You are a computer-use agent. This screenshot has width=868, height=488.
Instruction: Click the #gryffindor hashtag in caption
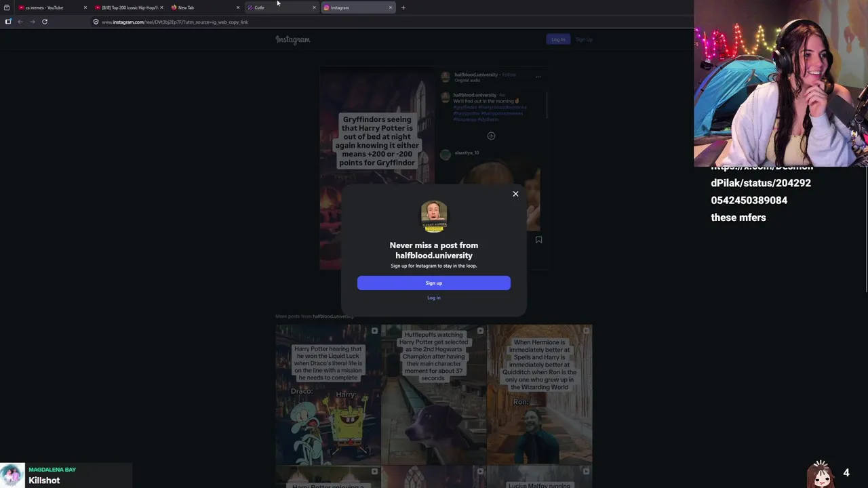pyautogui.click(x=465, y=107)
